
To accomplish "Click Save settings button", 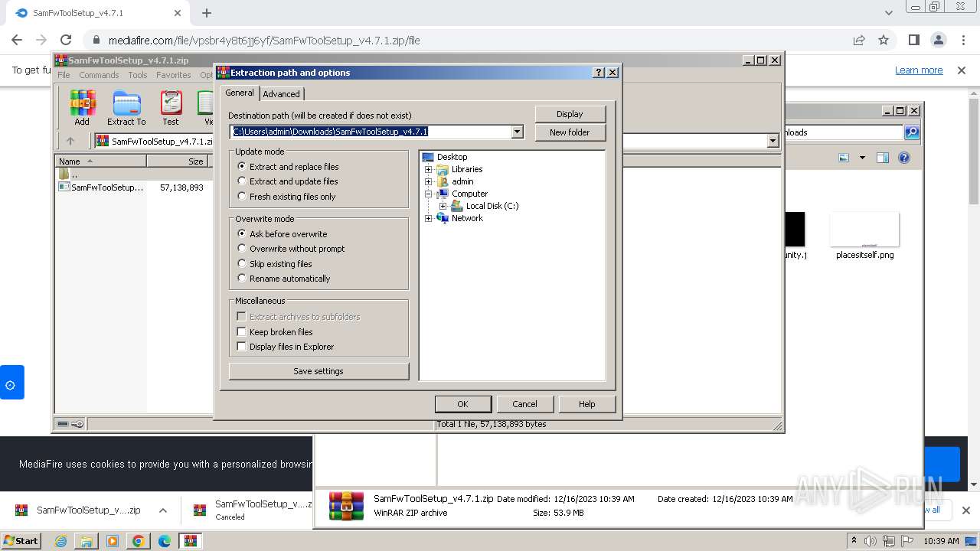I will pyautogui.click(x=318, y=371).
